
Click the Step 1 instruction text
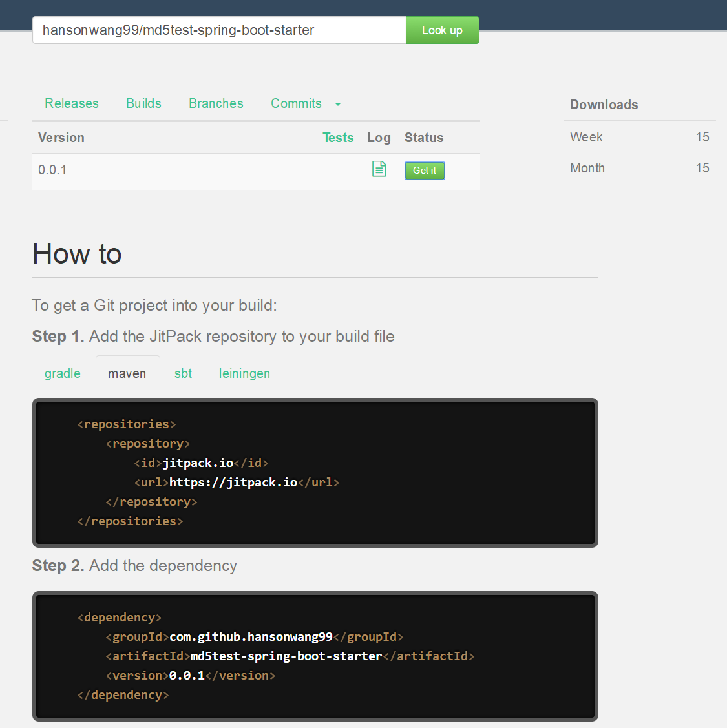coord(213,336)
